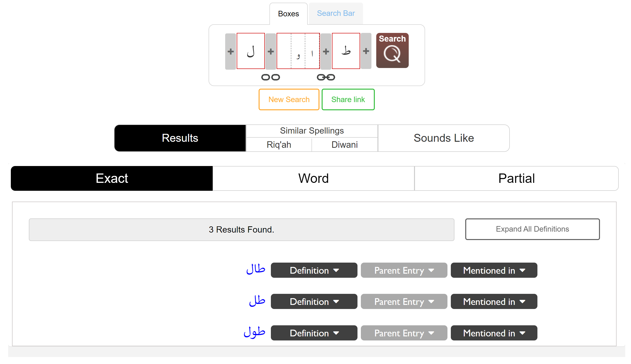The width and height of the screenshot is (631, 364).
Task: Click the Share link button
Action: (x=348, y=99)
